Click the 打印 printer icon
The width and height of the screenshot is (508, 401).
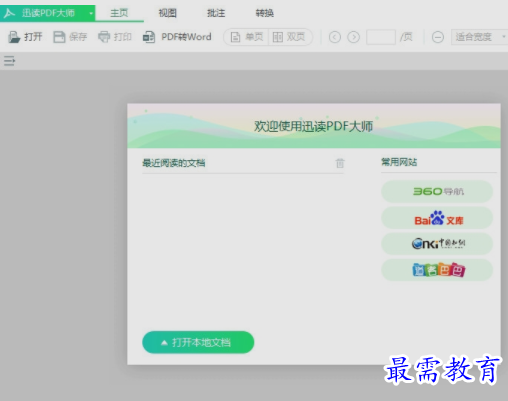click(104, 37)
